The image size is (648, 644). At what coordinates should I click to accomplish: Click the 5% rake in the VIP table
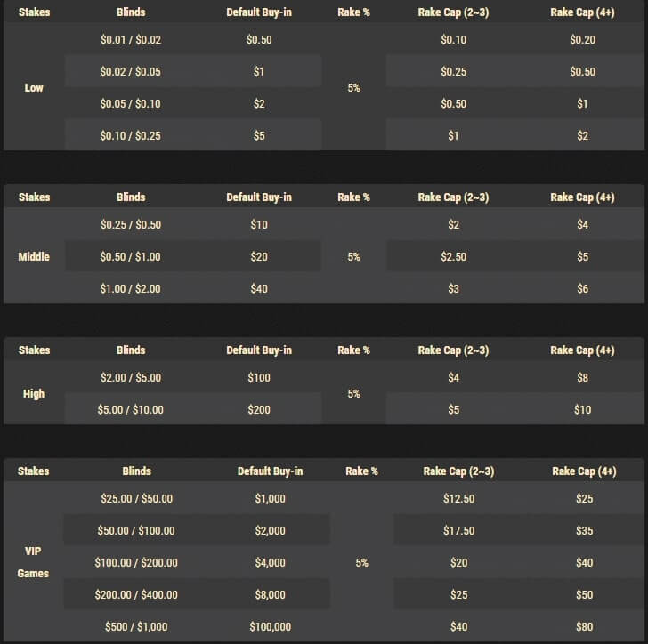pos(361,563)
